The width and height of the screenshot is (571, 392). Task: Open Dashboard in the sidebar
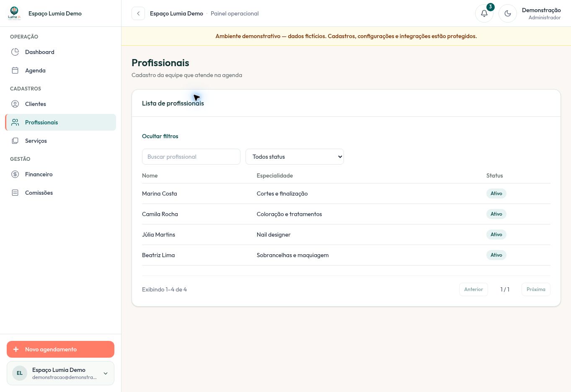61,52
